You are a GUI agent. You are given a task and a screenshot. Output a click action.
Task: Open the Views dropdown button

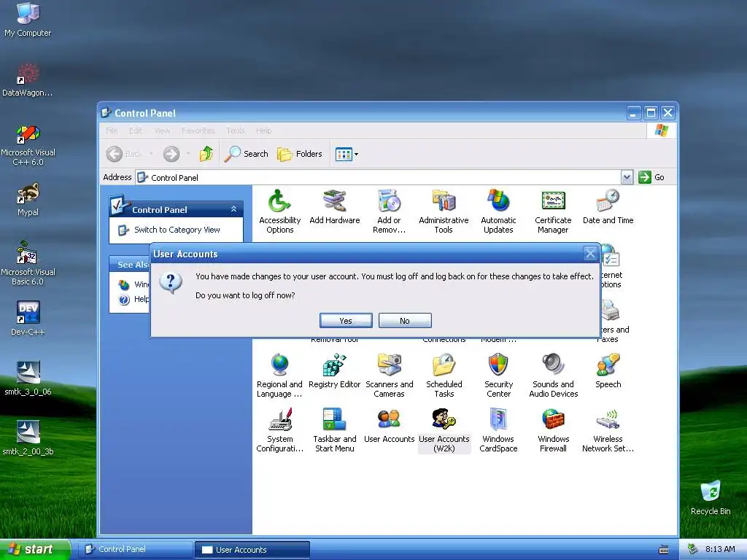(347, 154)
